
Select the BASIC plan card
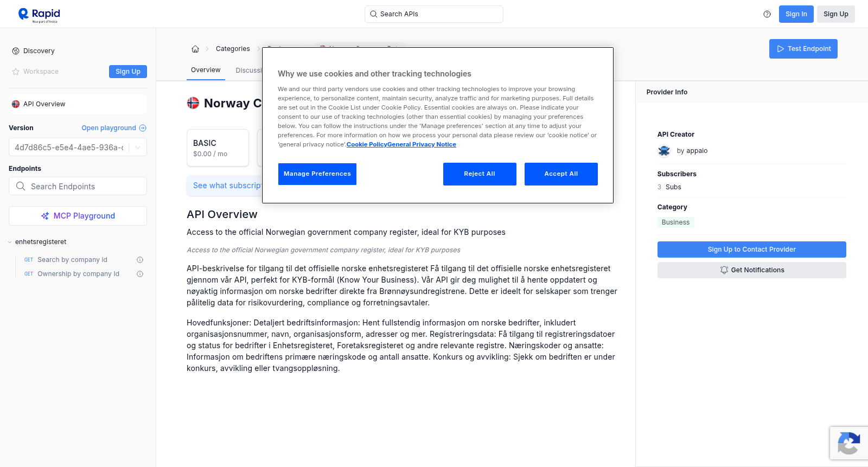tap(218, 148)
